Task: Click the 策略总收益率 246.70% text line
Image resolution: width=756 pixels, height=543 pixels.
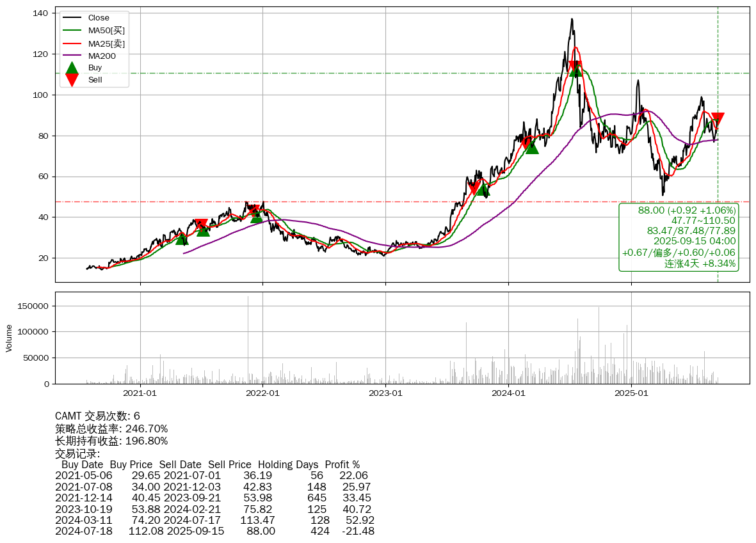Action: pyautogui.click(x=111, y=429)
